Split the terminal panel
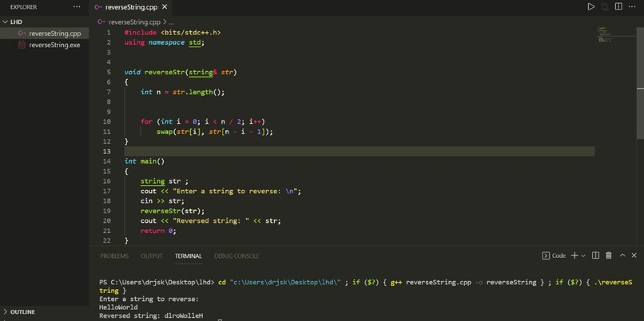 coord(595,256)
